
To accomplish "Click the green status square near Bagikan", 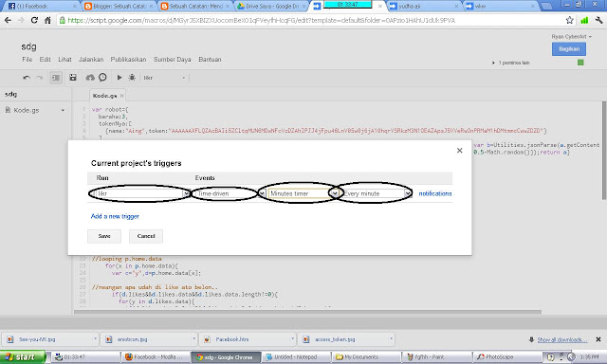I will coord(580,63).
